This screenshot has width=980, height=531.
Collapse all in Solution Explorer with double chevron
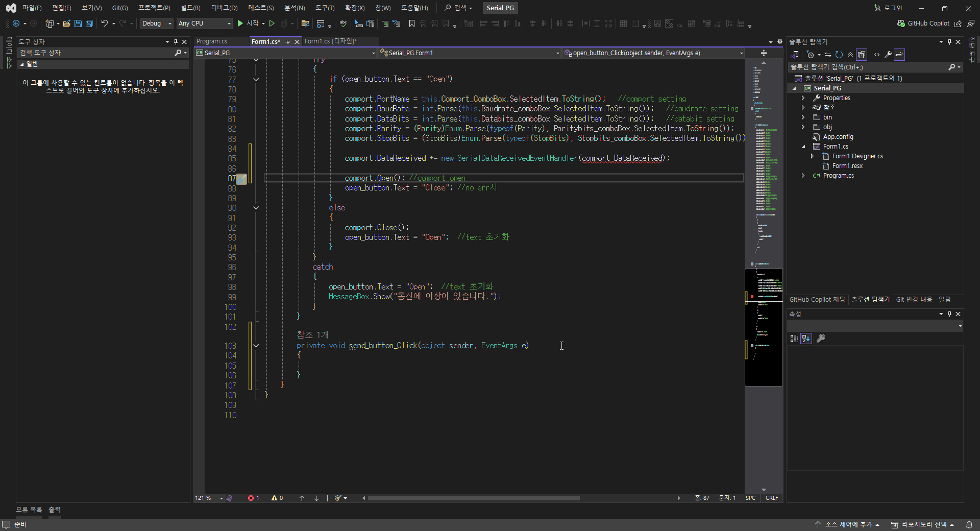pos(850,55)
